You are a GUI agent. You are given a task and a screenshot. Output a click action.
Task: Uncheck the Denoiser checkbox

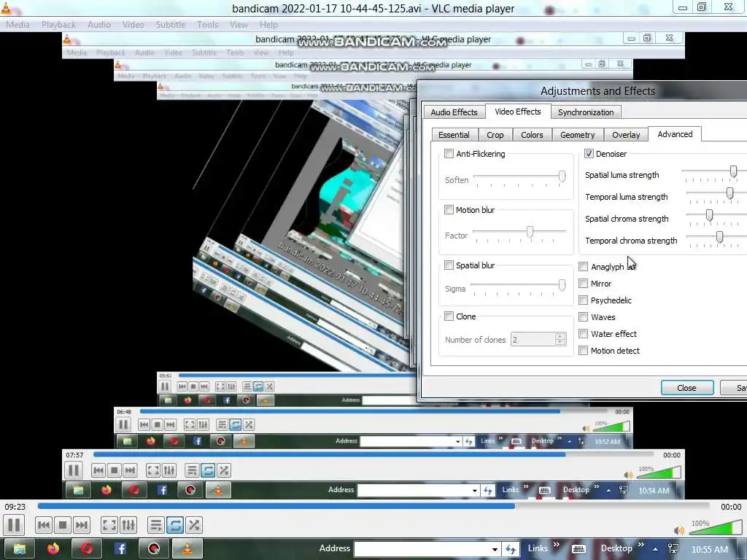589,153
